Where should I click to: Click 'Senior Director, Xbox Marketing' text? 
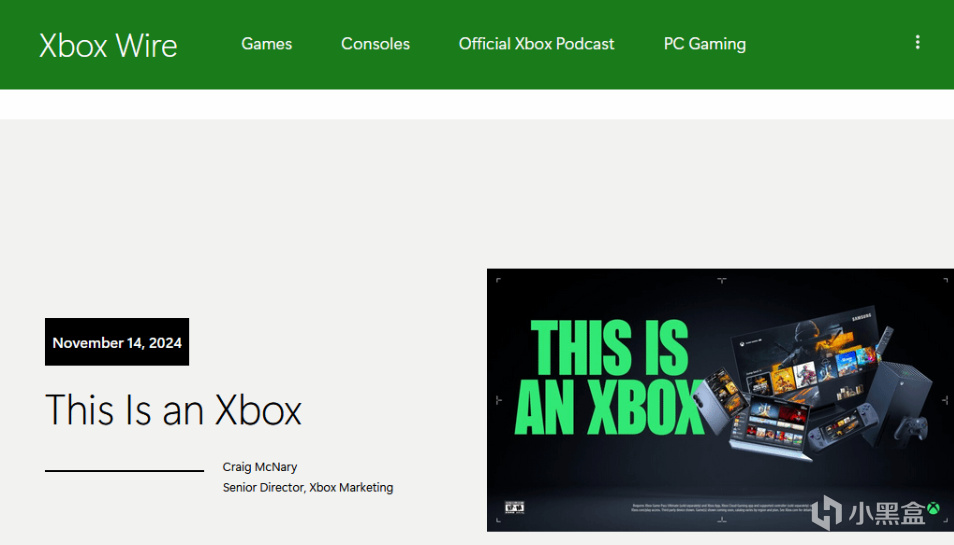tap(308, 487)
